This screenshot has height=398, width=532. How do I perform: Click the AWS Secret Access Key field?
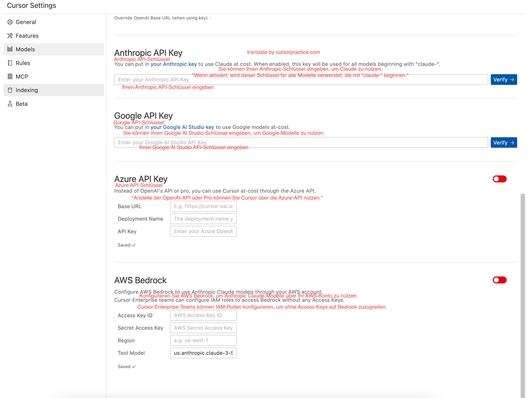point(203,328)
